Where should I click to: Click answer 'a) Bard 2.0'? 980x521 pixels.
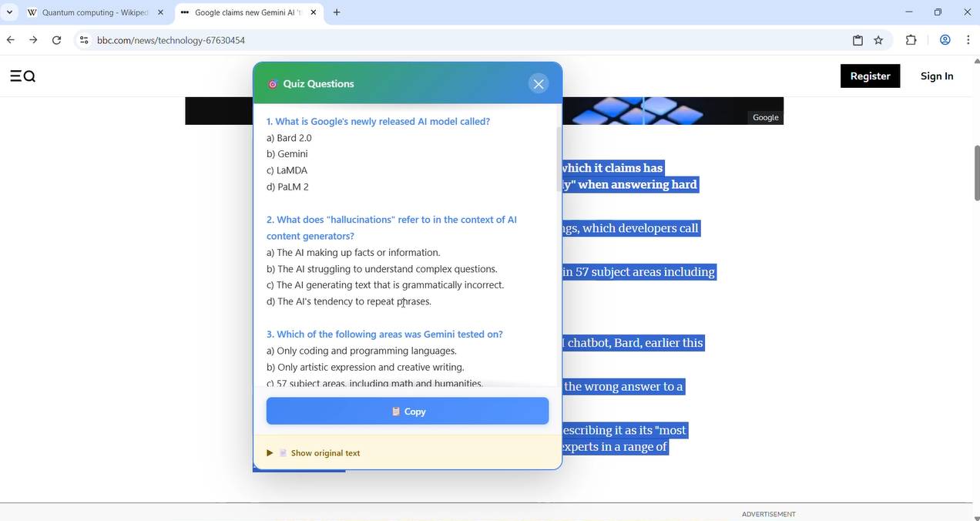click(x=289, y=138)
